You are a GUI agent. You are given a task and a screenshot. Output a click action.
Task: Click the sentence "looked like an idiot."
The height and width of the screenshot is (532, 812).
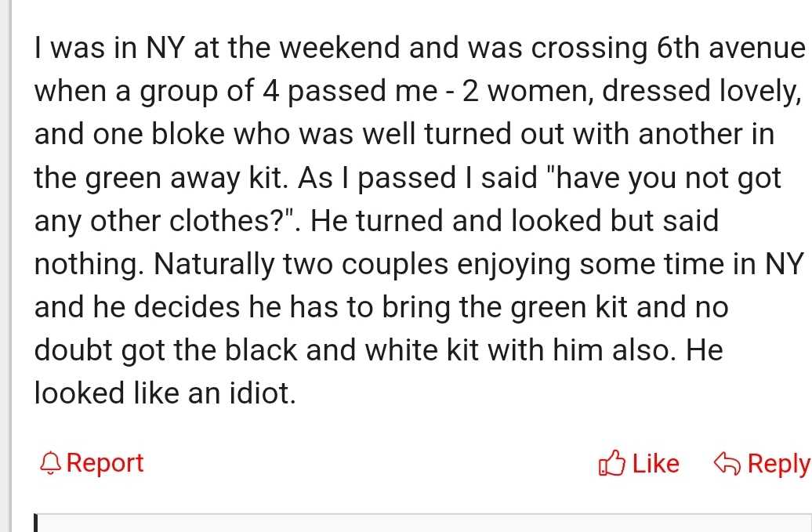(165, 393)
